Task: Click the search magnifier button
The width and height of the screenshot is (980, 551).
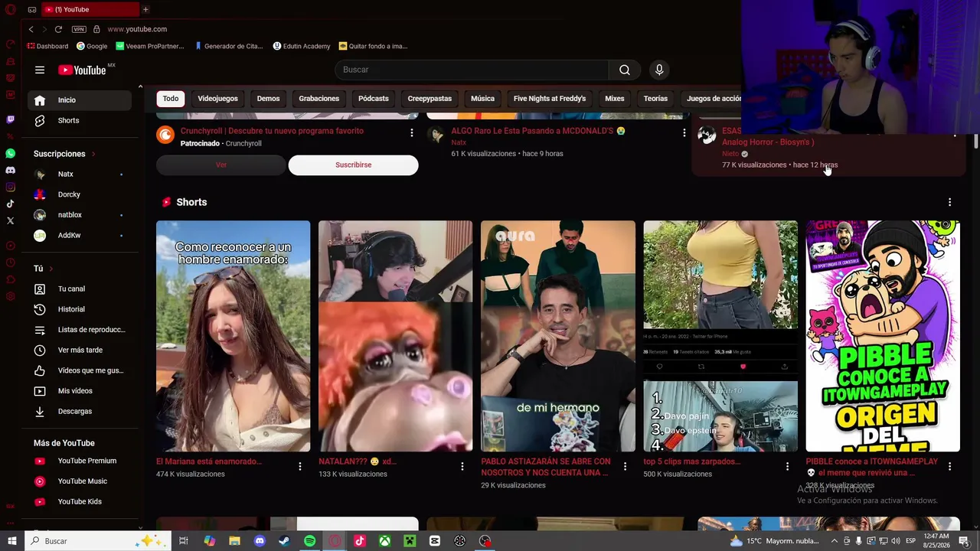Action: (x=625, y=70)
